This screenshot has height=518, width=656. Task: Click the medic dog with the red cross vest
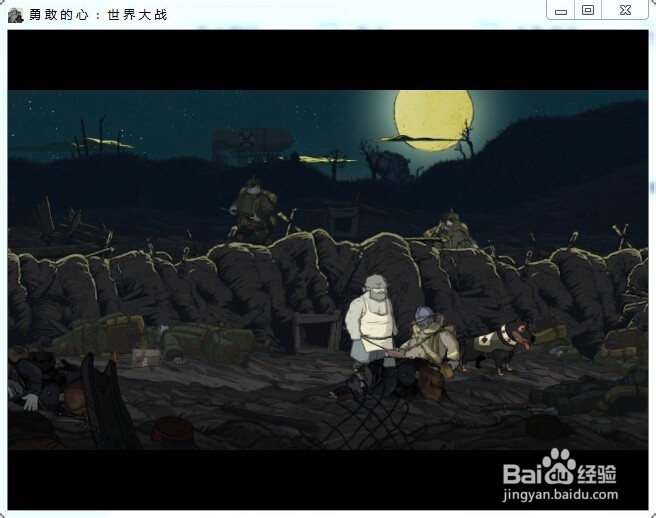pyautogui.click(x=497, y=344)
